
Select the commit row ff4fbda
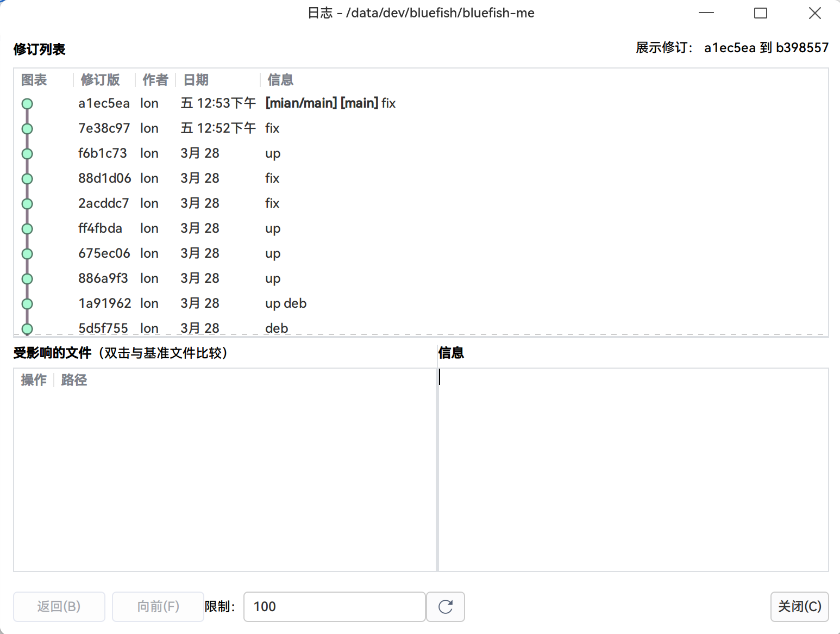[217, 228]
